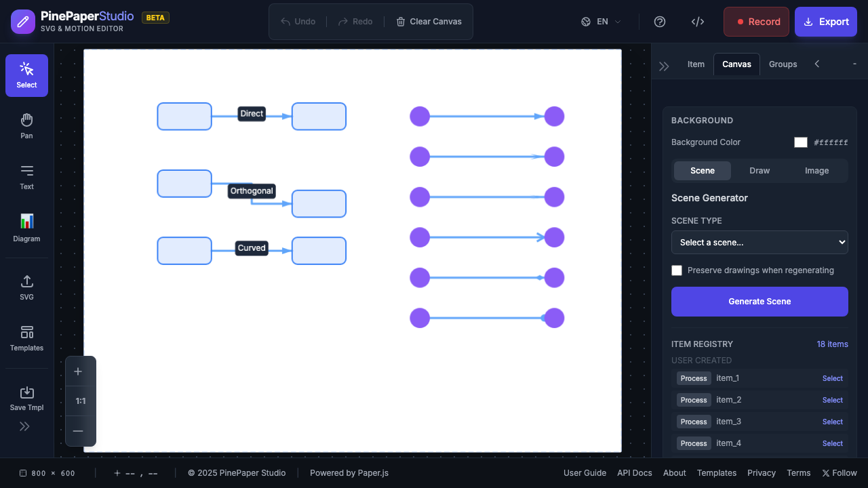Image resolution: width=868 pixels, height=488 pixels.
Task: Switch to the Draw tab in Background
Action: pyautogui.click(x=759, y=170)
